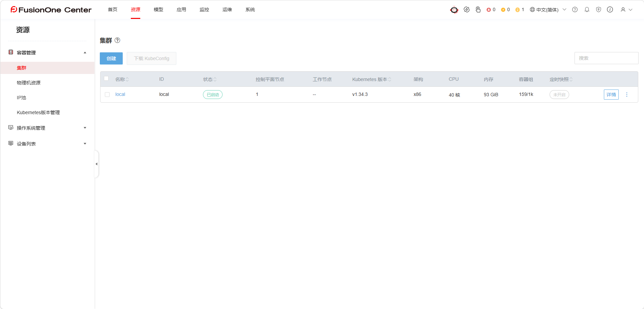Open the notification bell
Screen dimensions: 644x309
[x=587, y=9]
